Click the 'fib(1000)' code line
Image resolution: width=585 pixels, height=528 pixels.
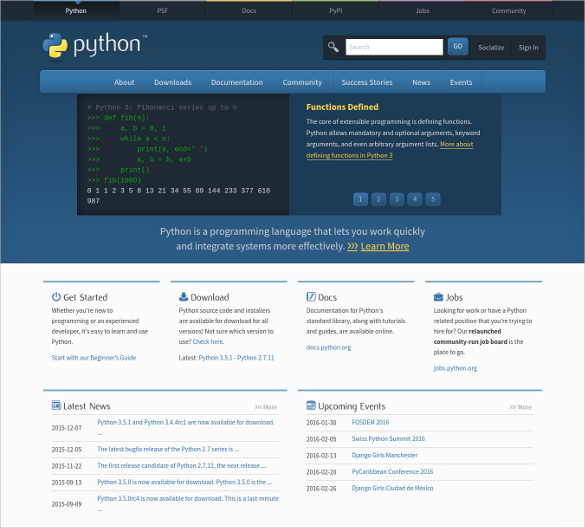tap(114, 180)
